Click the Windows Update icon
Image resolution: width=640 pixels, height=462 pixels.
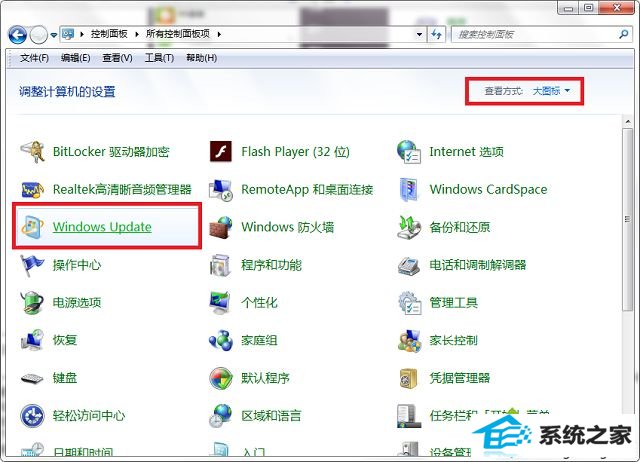pos(32,227)
